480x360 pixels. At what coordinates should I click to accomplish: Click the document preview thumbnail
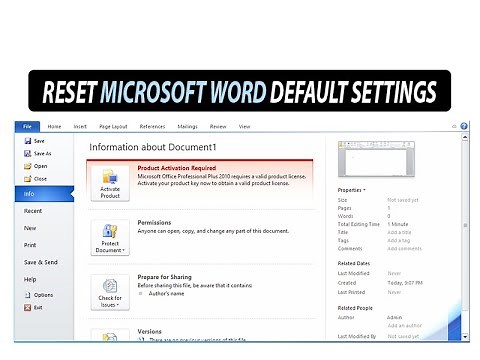click(376, 159)
